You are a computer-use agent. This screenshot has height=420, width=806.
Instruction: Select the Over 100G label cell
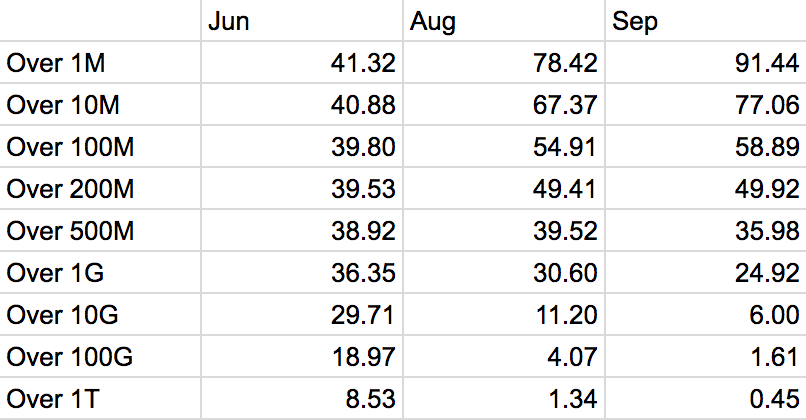pyautogui.click(x=100, y=356)
